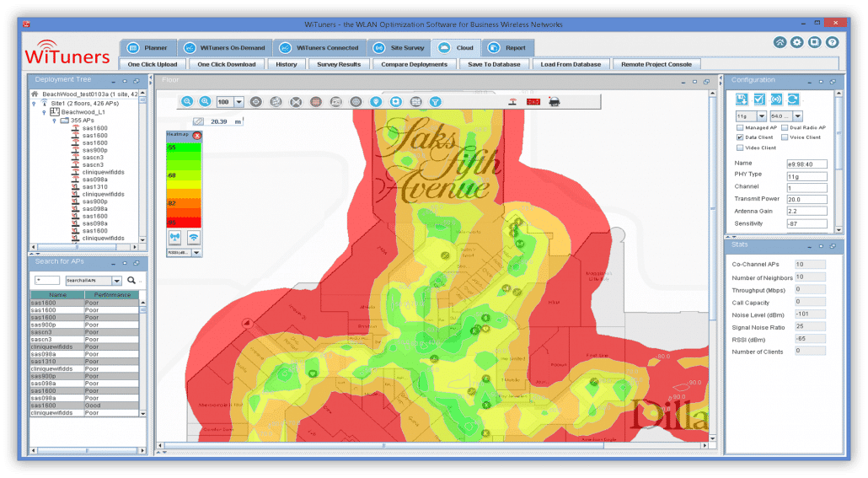
Task: Click the orange -82 color band in legend
Action: [x=184, y=204]
